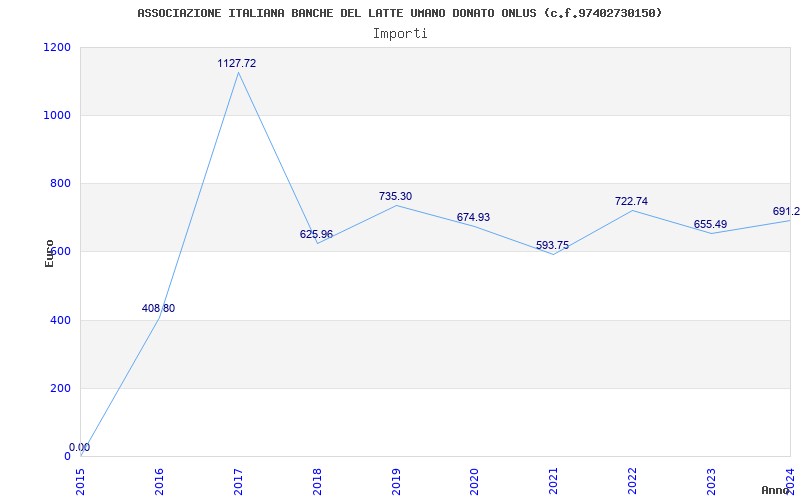
Task: Click the 735.30 data label
Action: coord(395,196)
